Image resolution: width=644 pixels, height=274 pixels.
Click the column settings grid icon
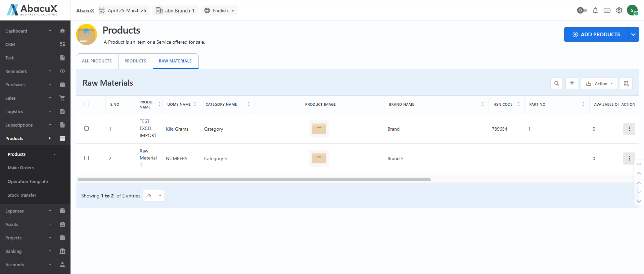tap(626, 84)
